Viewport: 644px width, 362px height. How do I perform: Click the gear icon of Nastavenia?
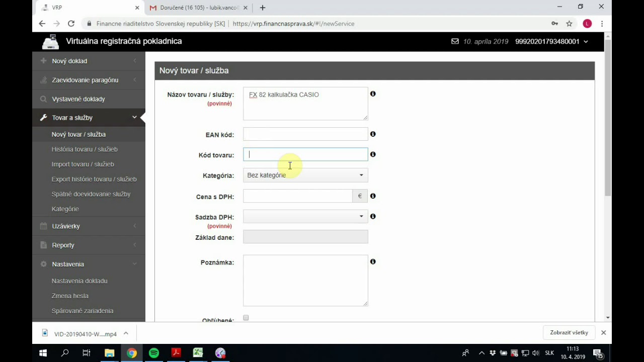tap(43, 264)
